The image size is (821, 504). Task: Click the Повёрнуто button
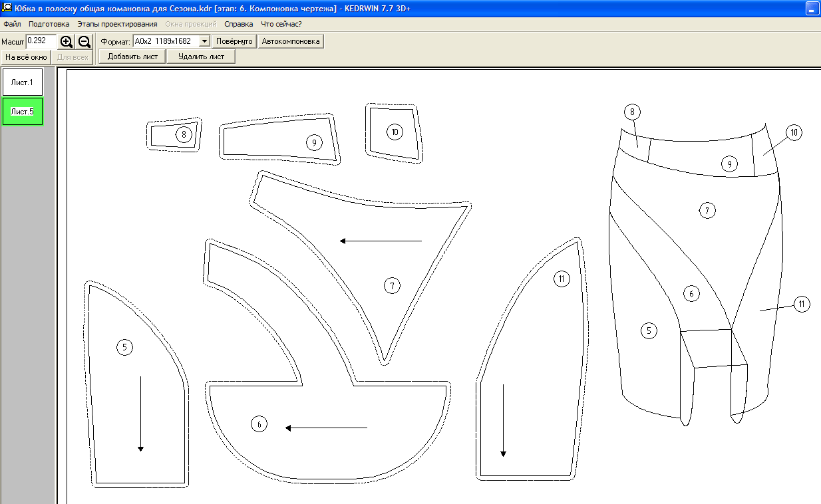point(234,41)
